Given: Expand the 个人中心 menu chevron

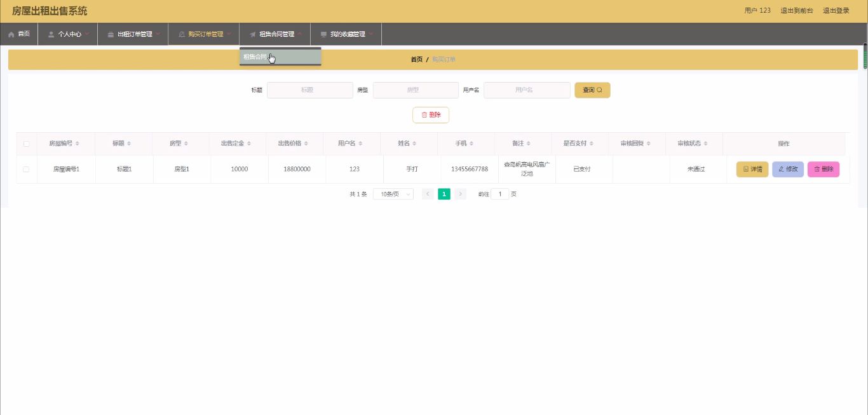Looking at the screenshot, I should 87,34.
